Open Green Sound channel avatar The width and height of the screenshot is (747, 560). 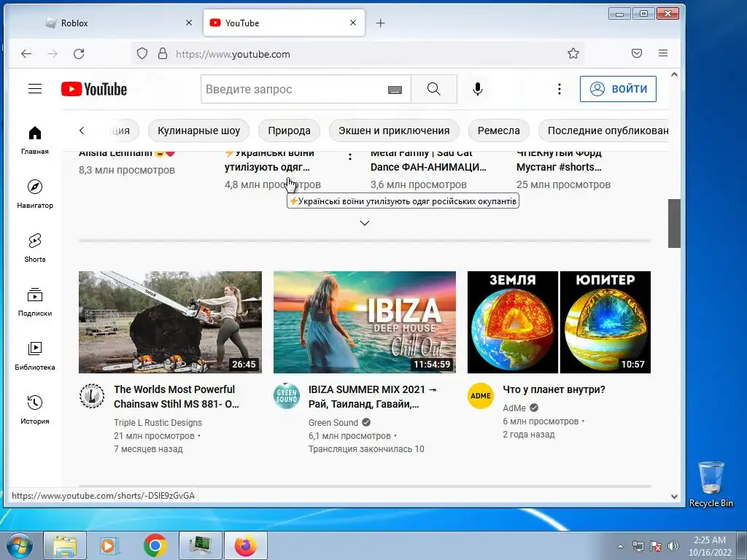[287, 396]
